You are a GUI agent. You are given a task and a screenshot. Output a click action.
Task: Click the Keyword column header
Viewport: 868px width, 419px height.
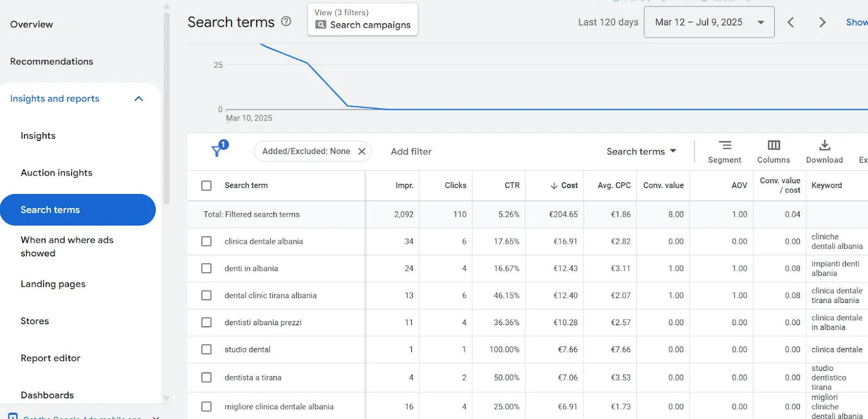[827, 185]
